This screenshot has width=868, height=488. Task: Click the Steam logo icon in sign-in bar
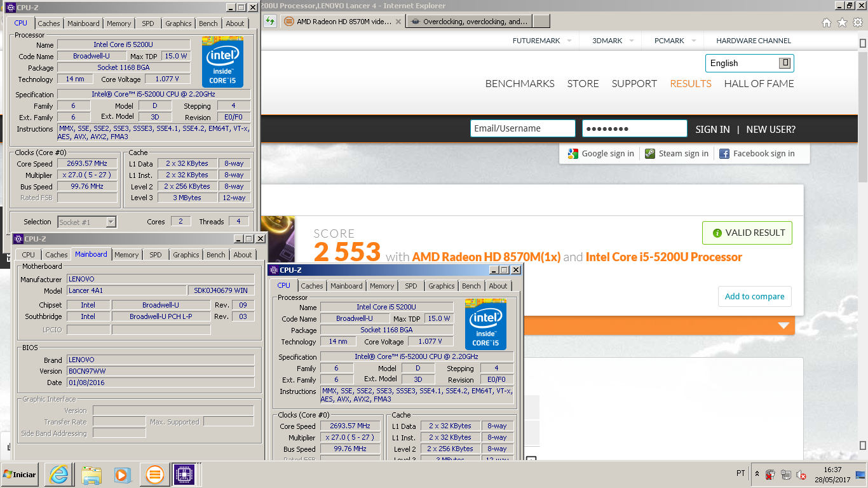click(x=649, y=153)
